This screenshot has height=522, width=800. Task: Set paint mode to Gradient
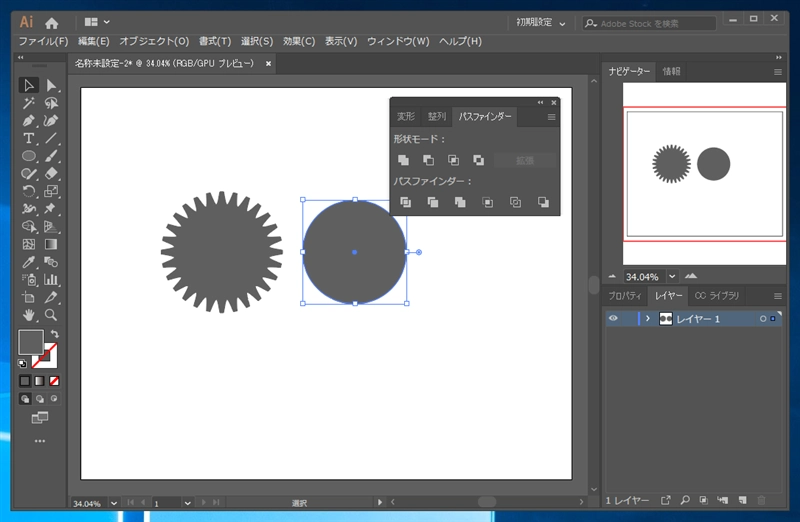(39, 381)
